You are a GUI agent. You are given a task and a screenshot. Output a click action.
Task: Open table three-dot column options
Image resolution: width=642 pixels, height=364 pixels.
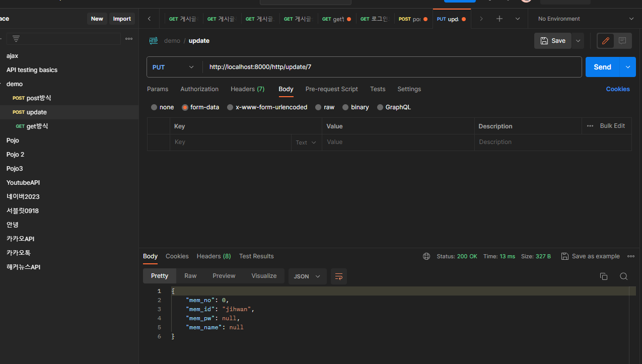(590, 126)
